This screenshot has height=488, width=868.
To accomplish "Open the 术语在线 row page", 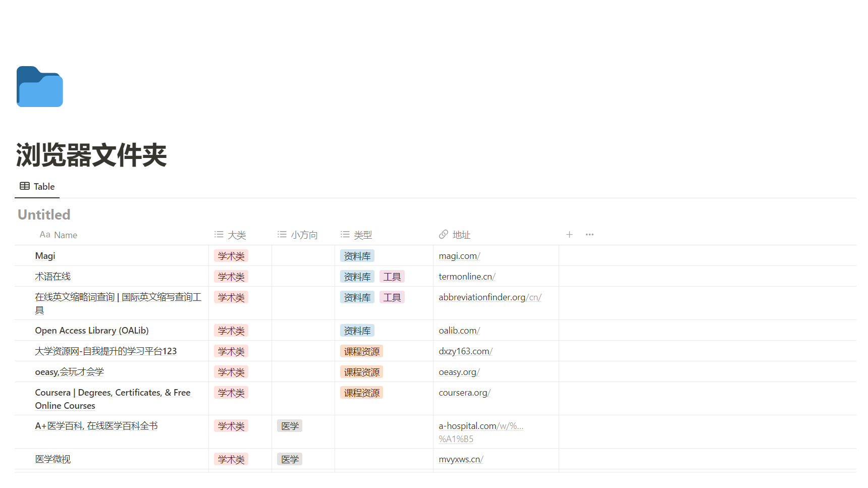I will (52, 277).
